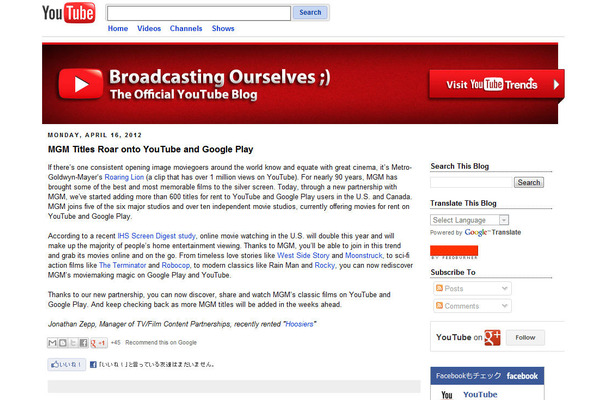Share post with BlogThis icon
This screenshot has height=400, width=610.
63,343
